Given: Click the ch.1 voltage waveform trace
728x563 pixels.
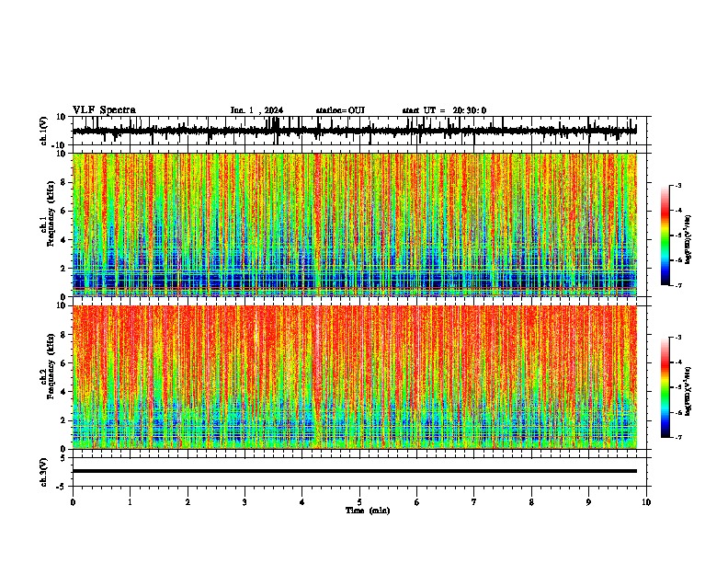Looking at the screenshot, I should pos(354,131).
